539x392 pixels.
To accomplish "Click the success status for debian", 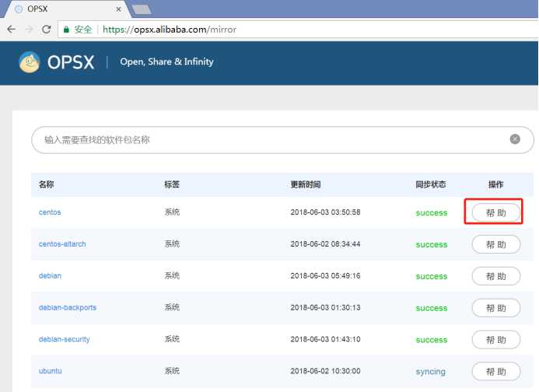I will tap(432, 276).
